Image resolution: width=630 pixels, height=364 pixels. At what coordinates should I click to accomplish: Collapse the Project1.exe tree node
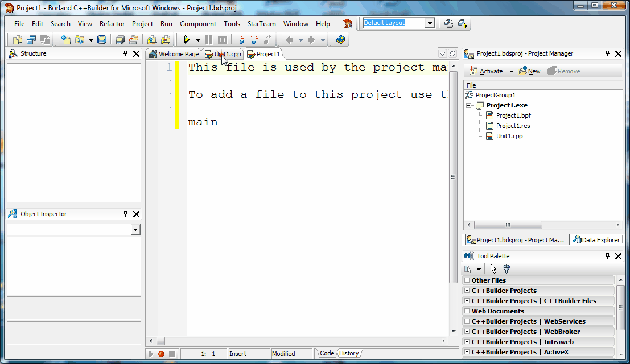point(468,106)
